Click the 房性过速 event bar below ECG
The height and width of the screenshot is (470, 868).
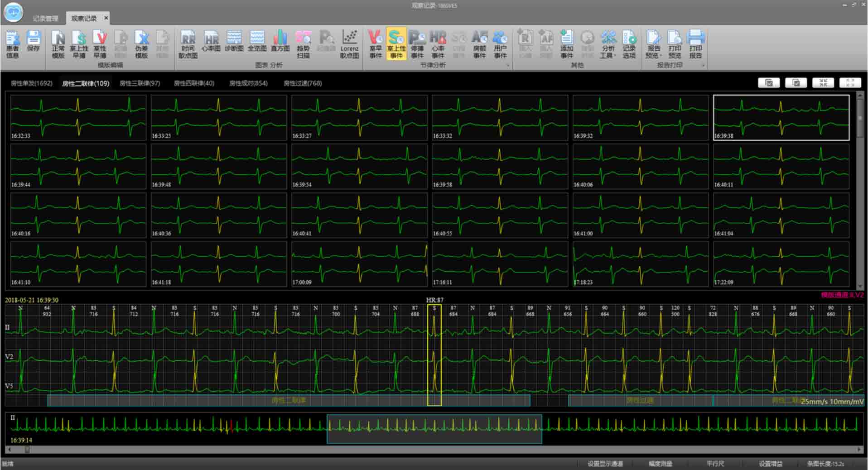coord(640,400)
